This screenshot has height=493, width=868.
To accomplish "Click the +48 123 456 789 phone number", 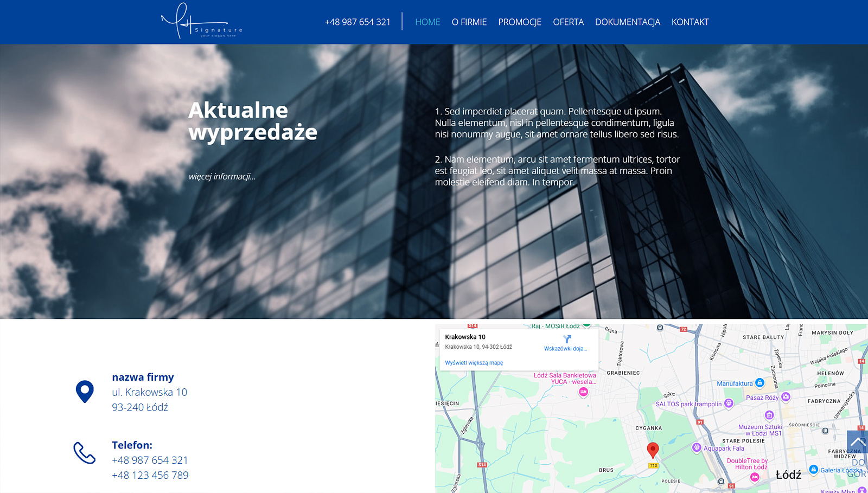I will (150, 475).
